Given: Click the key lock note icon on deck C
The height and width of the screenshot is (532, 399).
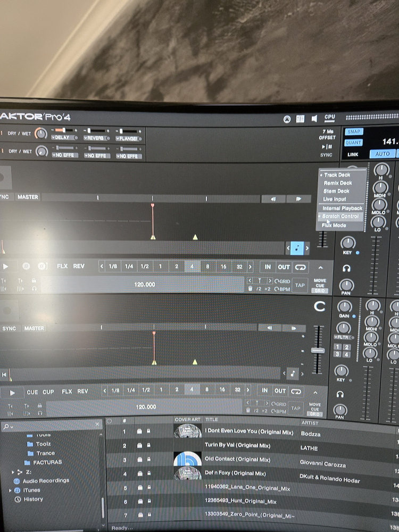Looking at the screenshot, I should pos(293,373).
